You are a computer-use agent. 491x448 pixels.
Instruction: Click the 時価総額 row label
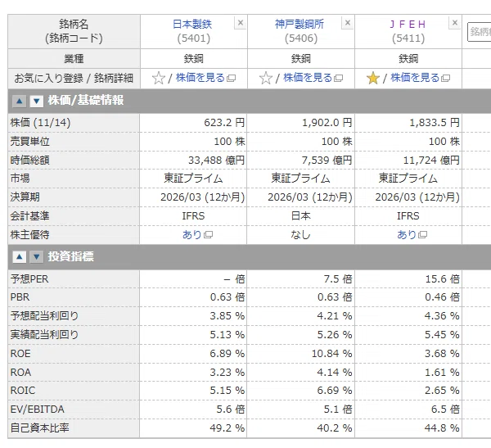click(x=30, y=161)
